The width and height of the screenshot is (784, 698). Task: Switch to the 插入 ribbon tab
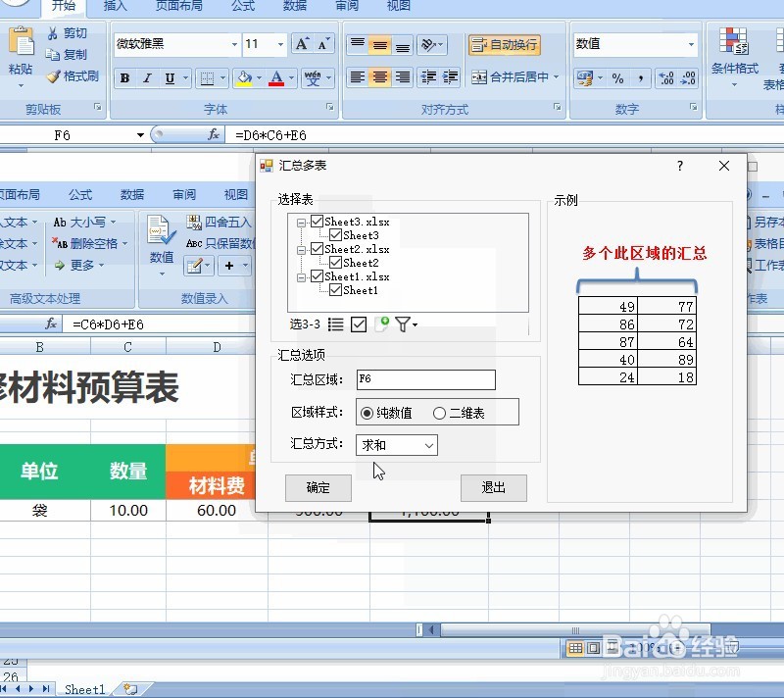[x=115, y=6]
